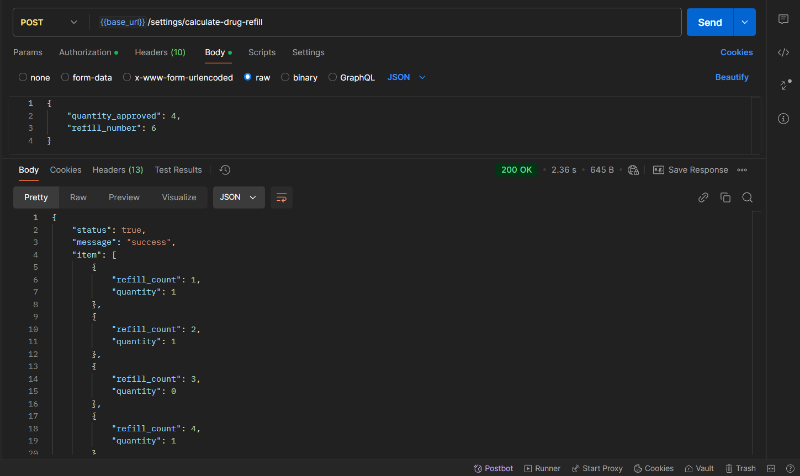Image resolution: width=800 pixels, height=476 pixels.
Task: Click the "refill_number" key in request body
Action: (x=104, y=128)
